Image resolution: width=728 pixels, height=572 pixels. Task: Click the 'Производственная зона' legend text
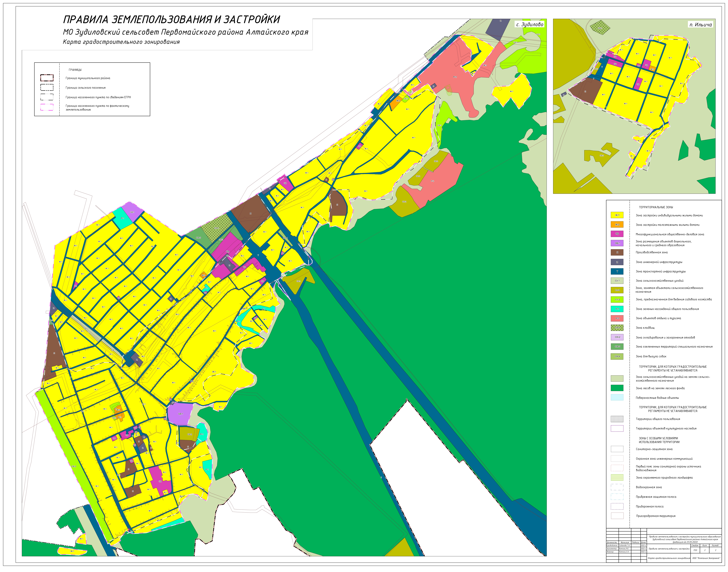click(652, 253)
